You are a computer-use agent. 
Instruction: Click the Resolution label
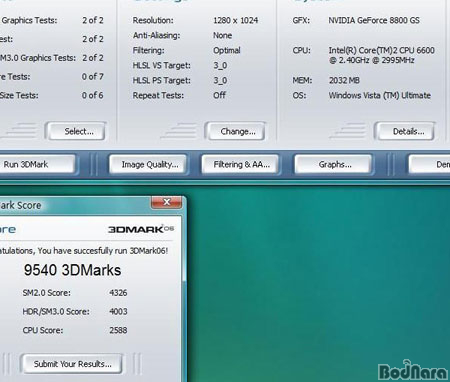(x=153, y=20)
